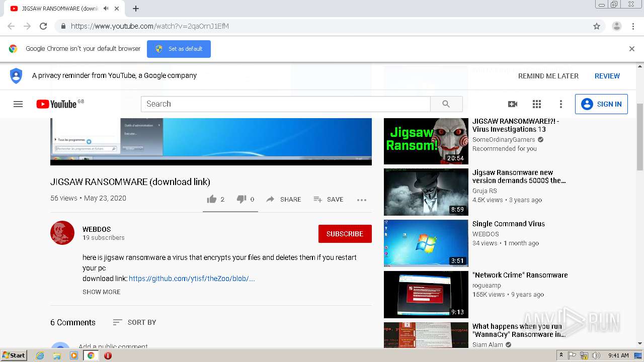Open the Windows Start menu
The width and height of the screenshot is (644, 362).
14,355
